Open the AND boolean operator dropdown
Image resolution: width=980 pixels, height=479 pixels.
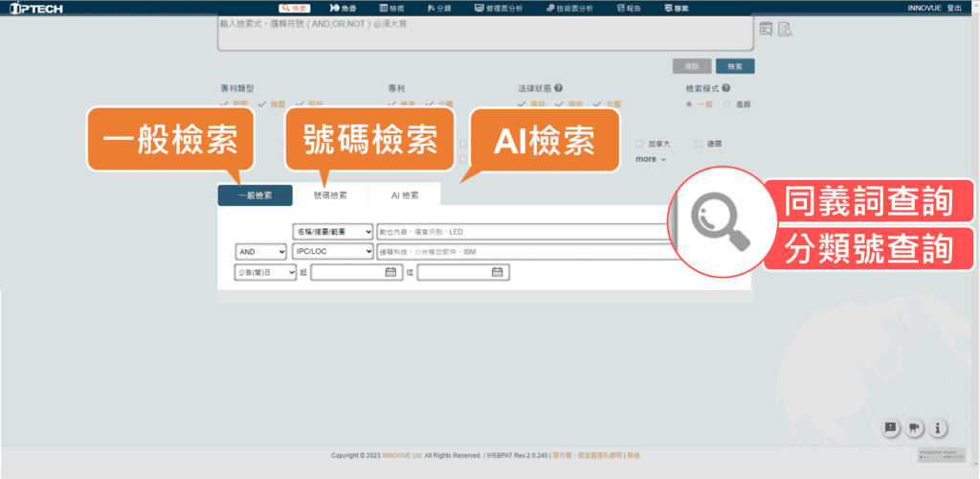tap(260, 251)
